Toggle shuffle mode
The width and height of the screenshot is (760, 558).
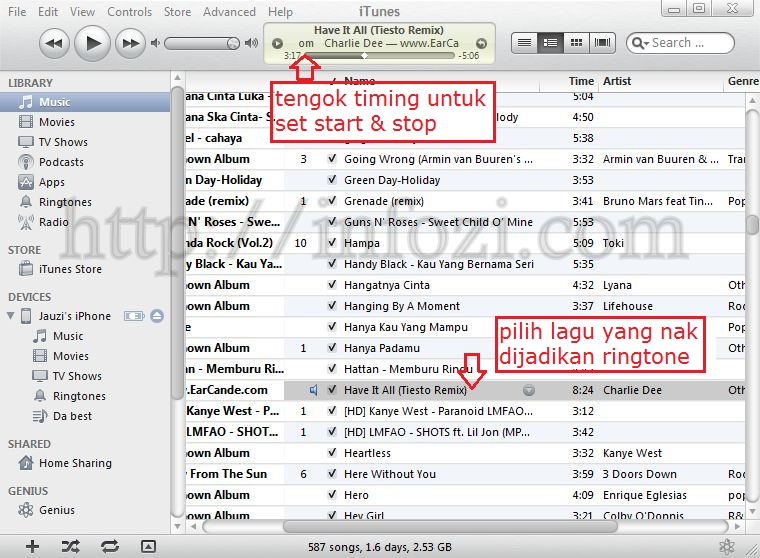[x=71, y=547]
